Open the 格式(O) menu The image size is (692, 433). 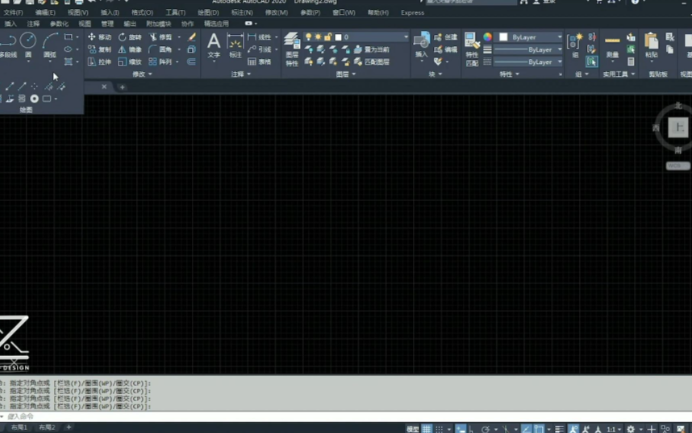(142, 13)
